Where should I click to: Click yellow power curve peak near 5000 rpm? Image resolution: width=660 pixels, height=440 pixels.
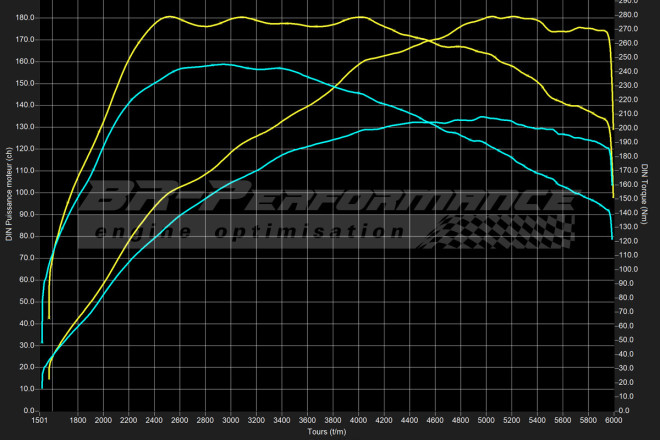click(x=493, y=16)
